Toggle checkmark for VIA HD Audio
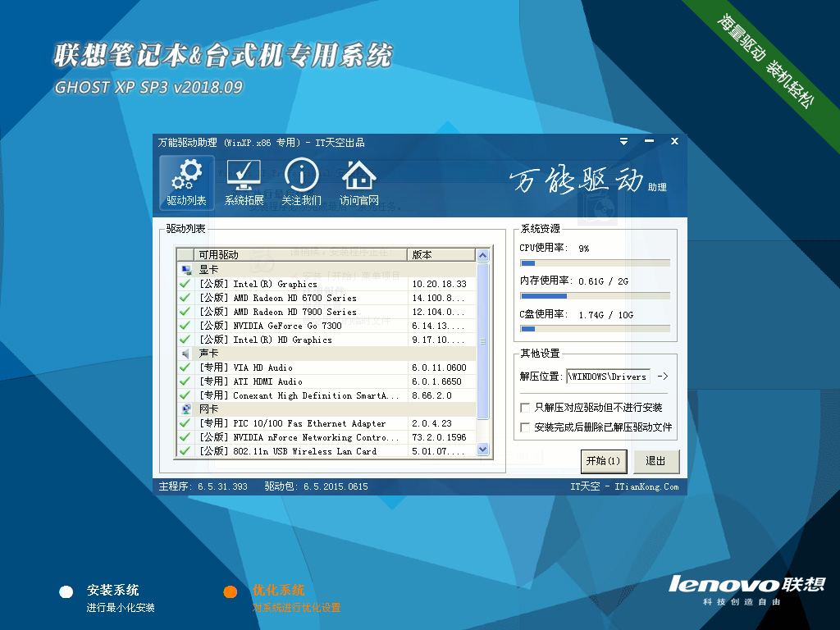Screen dimensions: 840x630 click(185, 367)
